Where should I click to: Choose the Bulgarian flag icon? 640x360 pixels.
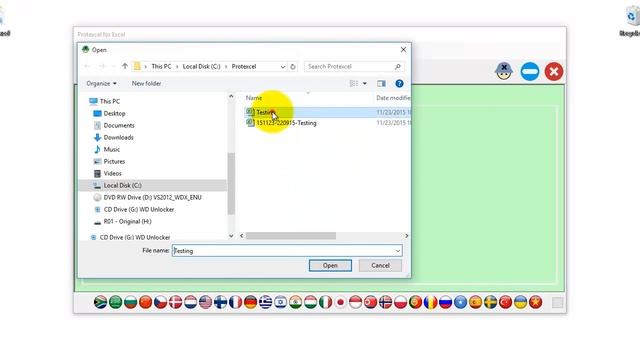[131, 302]
